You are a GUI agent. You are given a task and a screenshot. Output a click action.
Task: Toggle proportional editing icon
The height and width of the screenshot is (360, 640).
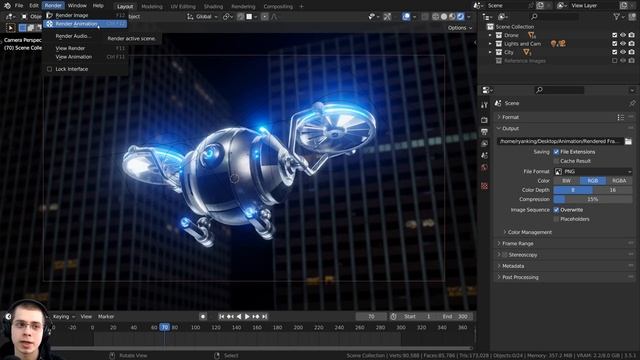[x=265, y=17]
